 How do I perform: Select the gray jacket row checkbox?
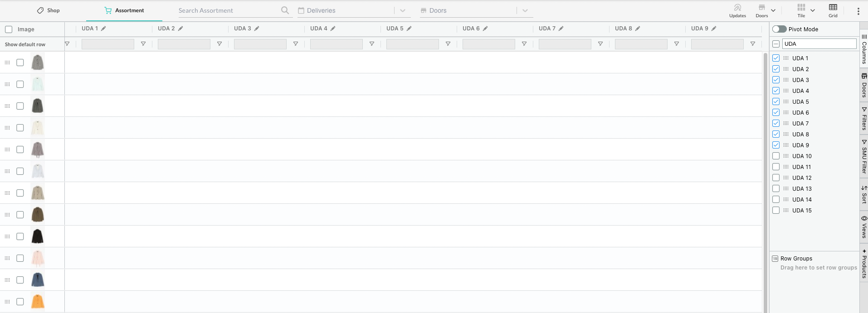20,63
